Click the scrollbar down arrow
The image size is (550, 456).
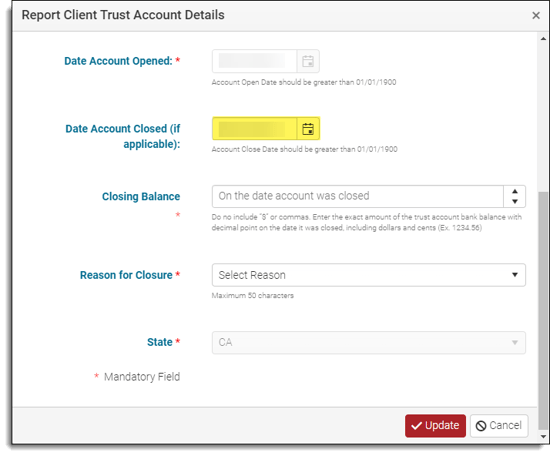543,437
